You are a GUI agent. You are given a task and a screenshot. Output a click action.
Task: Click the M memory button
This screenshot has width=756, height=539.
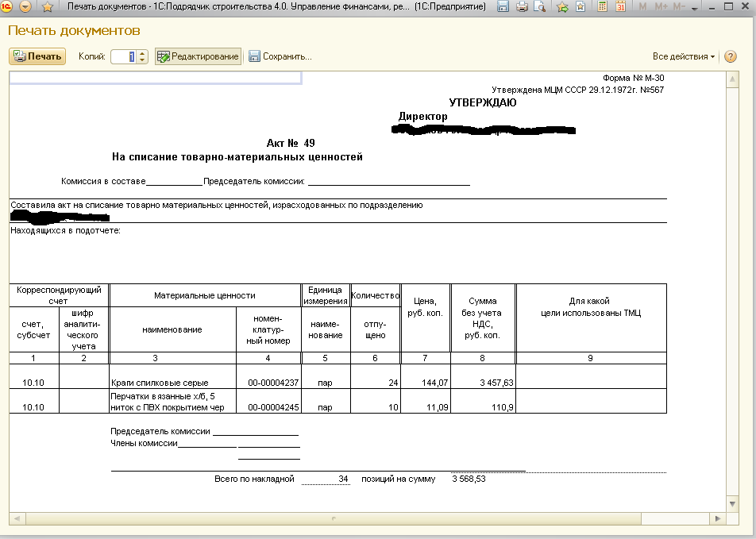(x=642, y=7)
